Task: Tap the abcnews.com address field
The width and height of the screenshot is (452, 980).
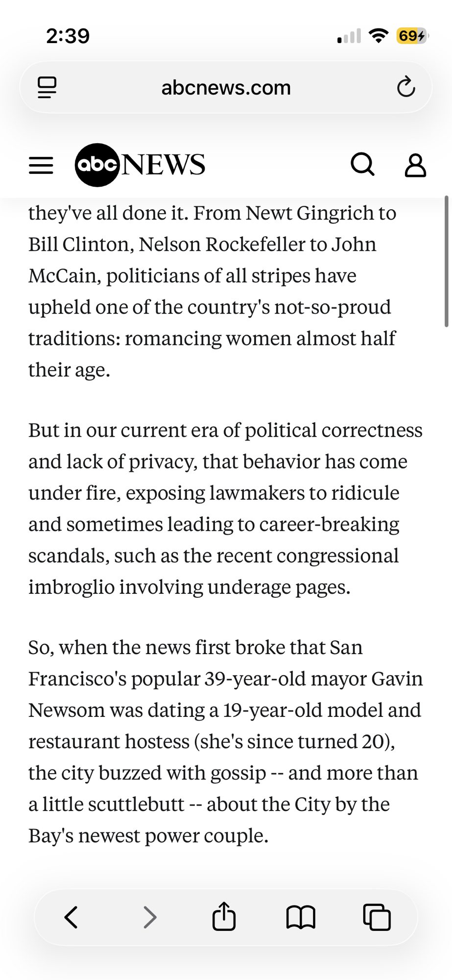Action: point(226,88)
